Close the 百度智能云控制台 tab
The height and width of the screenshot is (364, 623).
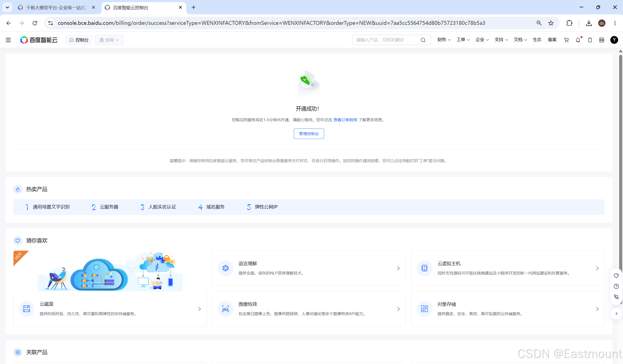click(180, 7)
